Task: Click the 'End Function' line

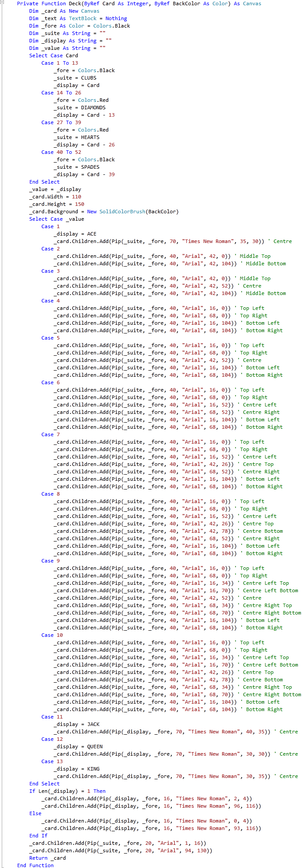Action: (35, 865)
